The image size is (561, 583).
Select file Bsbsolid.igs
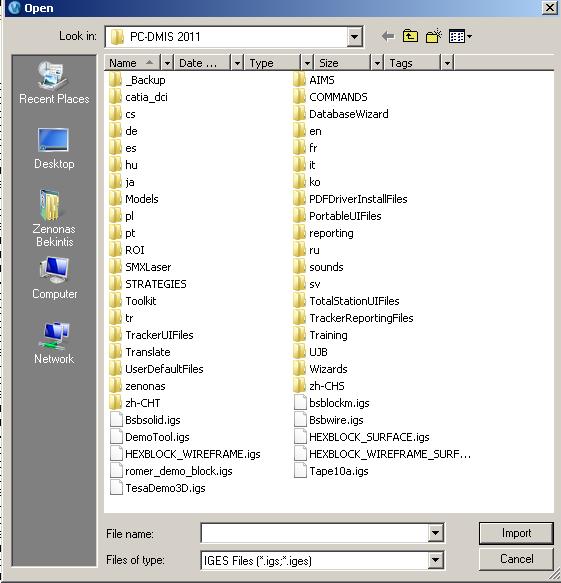click(x=145, y=420)
